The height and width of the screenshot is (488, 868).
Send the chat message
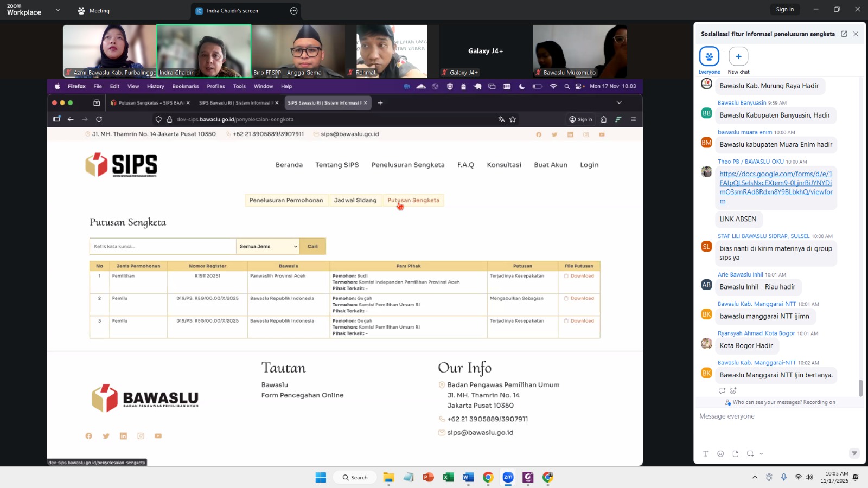854,453
